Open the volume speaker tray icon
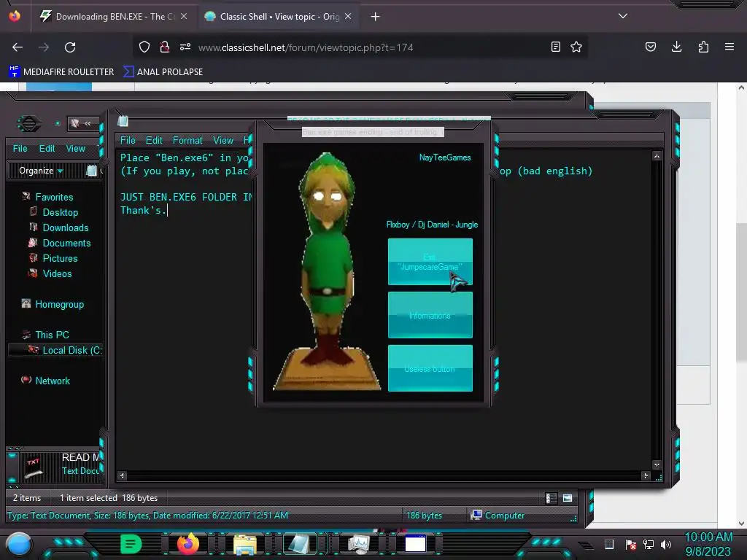The width and height of the screenshot is (747, 560). tap(666, 544)
